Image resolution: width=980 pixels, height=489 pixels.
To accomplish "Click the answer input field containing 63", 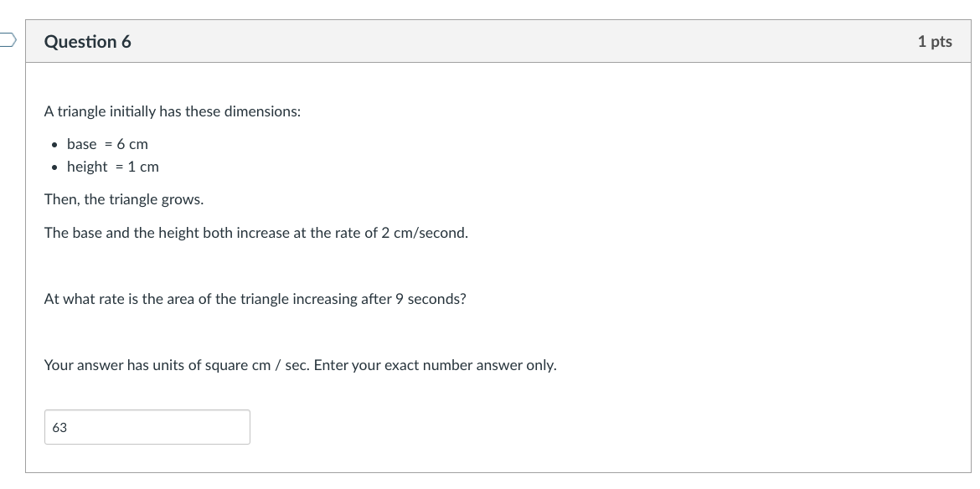I will (x=147, y=427).
